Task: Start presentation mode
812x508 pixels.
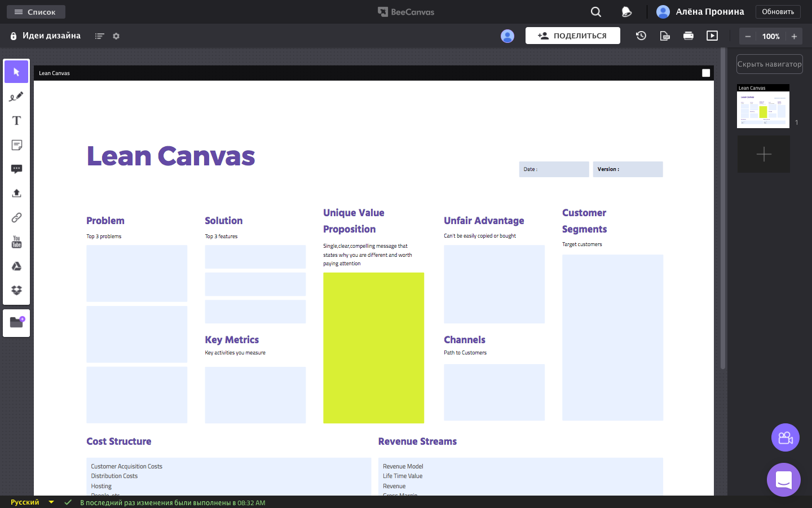Action: tap(712, 36)
